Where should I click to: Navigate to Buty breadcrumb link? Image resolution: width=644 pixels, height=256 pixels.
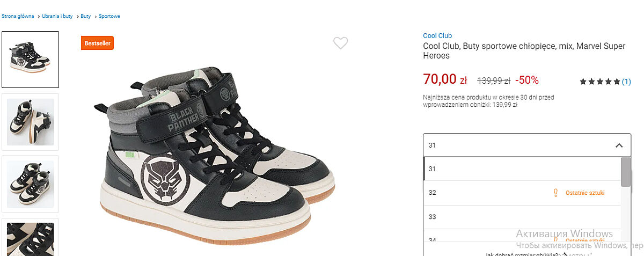(x=86, y=16)
